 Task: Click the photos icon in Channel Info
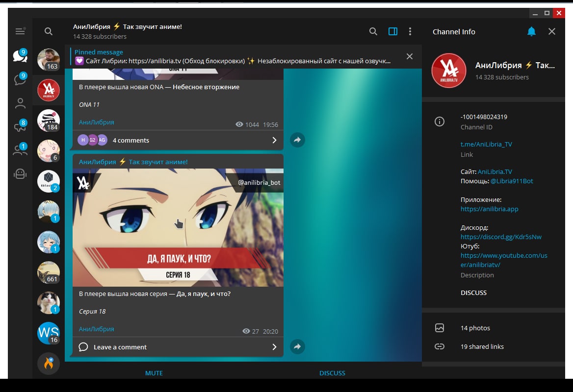439,328
